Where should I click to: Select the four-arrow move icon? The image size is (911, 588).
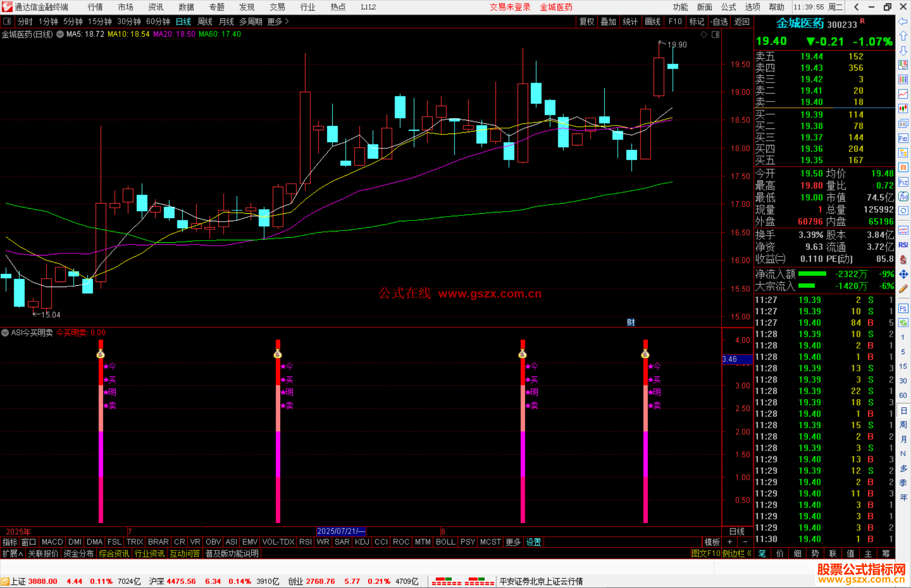(x=903, y=274)
